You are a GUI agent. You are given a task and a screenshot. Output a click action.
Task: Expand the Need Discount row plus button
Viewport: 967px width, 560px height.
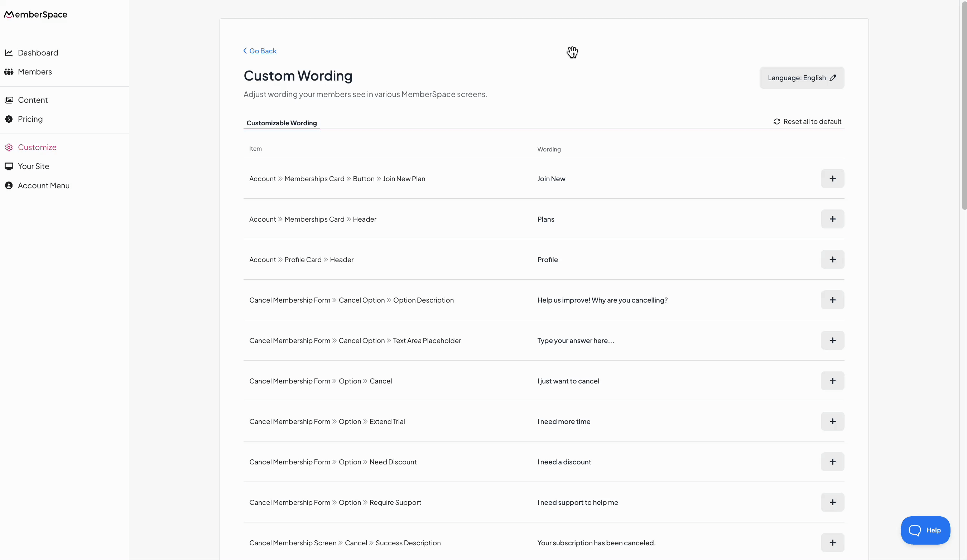[832, 462]
